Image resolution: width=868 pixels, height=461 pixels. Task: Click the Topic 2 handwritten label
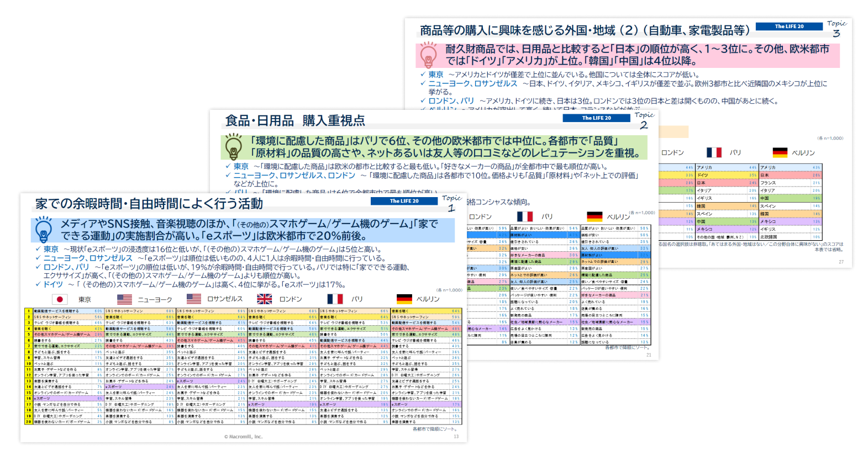tap(644, 120)
